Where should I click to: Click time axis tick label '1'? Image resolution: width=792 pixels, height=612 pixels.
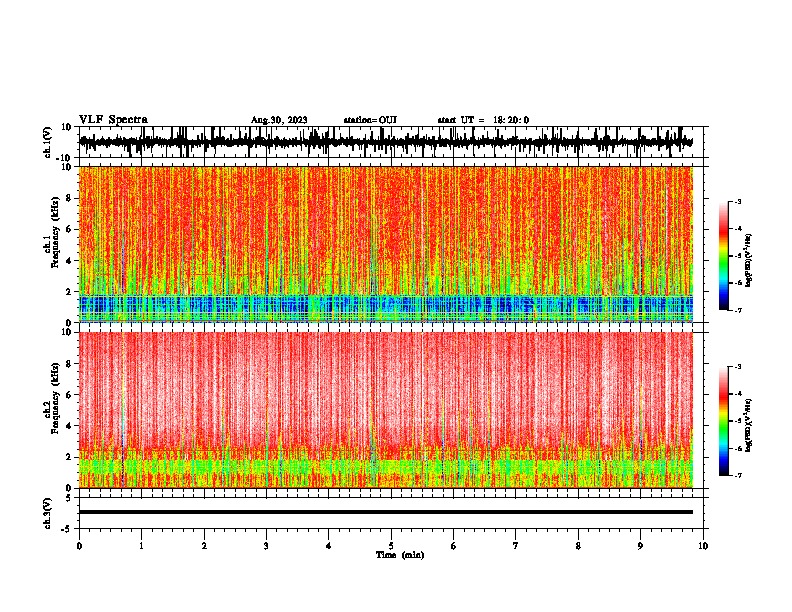tap(141, 546)
